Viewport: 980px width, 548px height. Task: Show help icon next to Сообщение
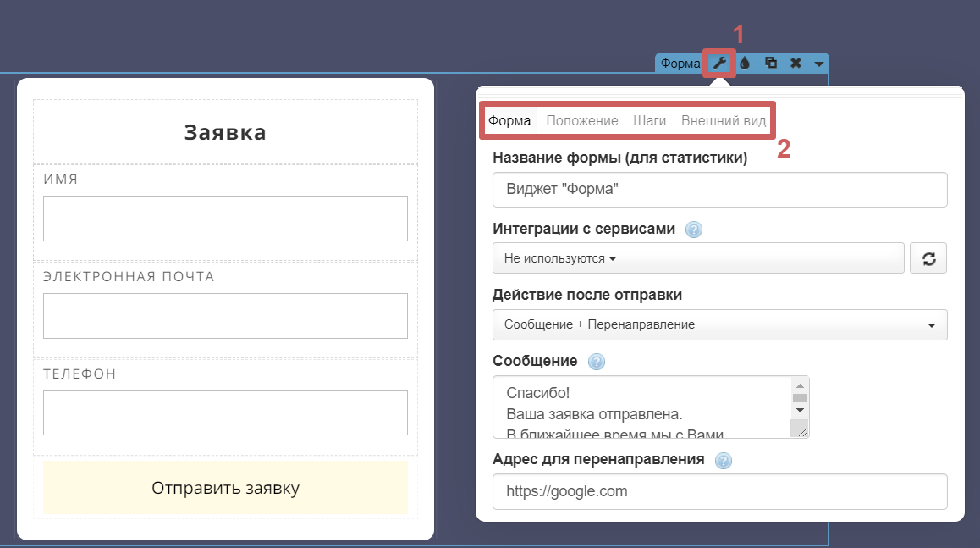tap(597, 362)
